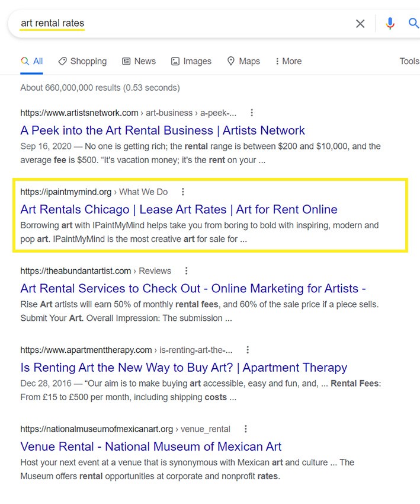Expand the More search categories dropdown
Screen dimensions: 420x504
click(288, 61)
